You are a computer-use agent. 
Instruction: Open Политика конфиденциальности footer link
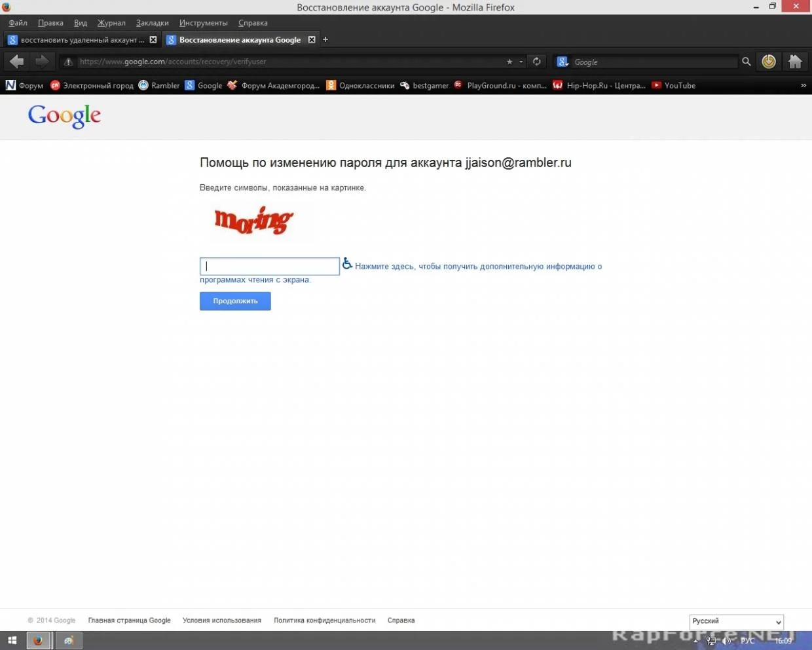[325, 621]
